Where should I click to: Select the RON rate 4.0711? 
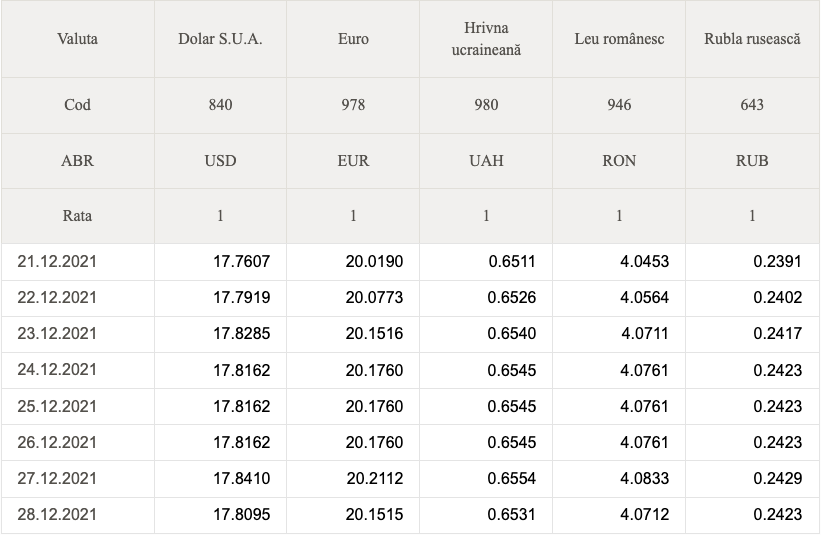coord(645,333)
